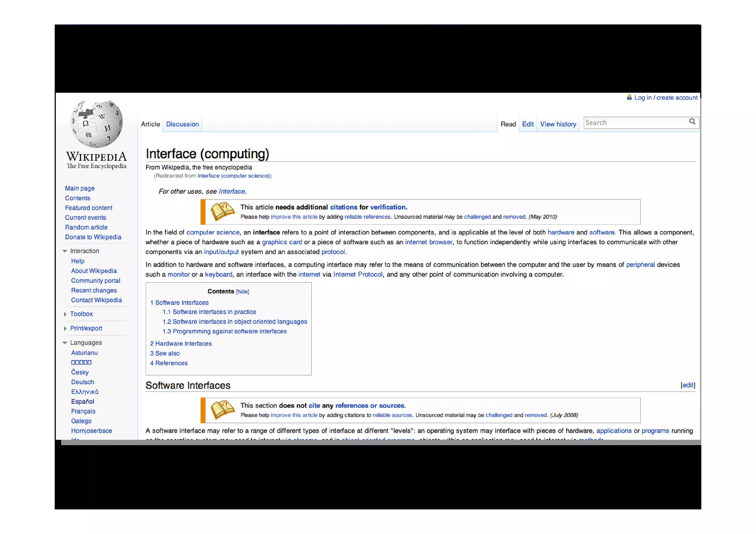This screenshot has width=756, height=534.
Task: Open the Edit tab
Action: click(x=528, y=124)
